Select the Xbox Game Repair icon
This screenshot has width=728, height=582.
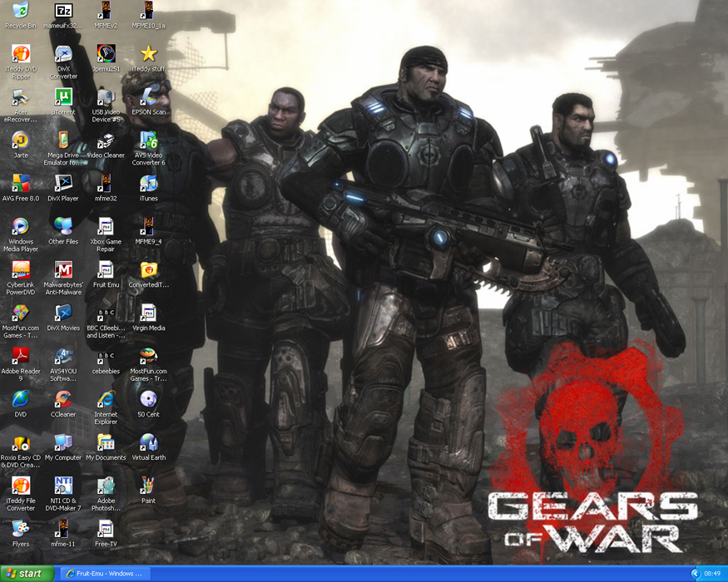106,226
